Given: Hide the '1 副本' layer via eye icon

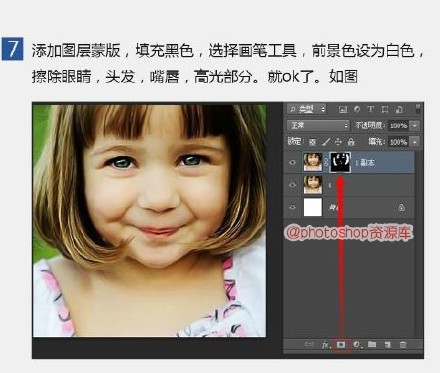Looking at the screenshot, I should (x=293, y=163).
